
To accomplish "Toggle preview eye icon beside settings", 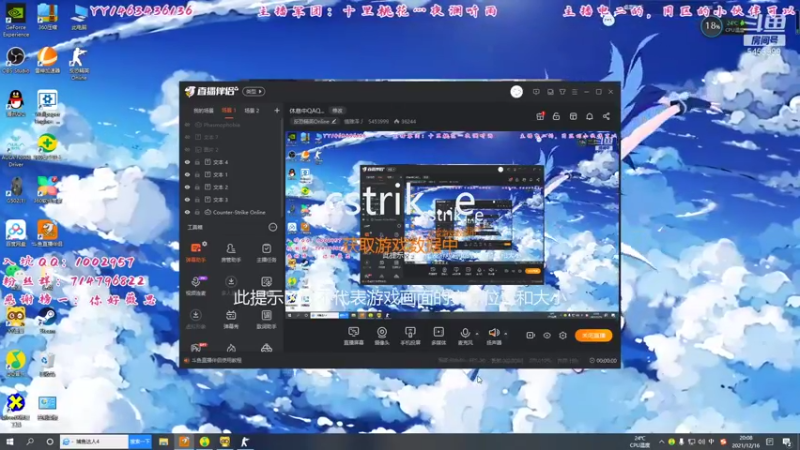I will [546, 335].
